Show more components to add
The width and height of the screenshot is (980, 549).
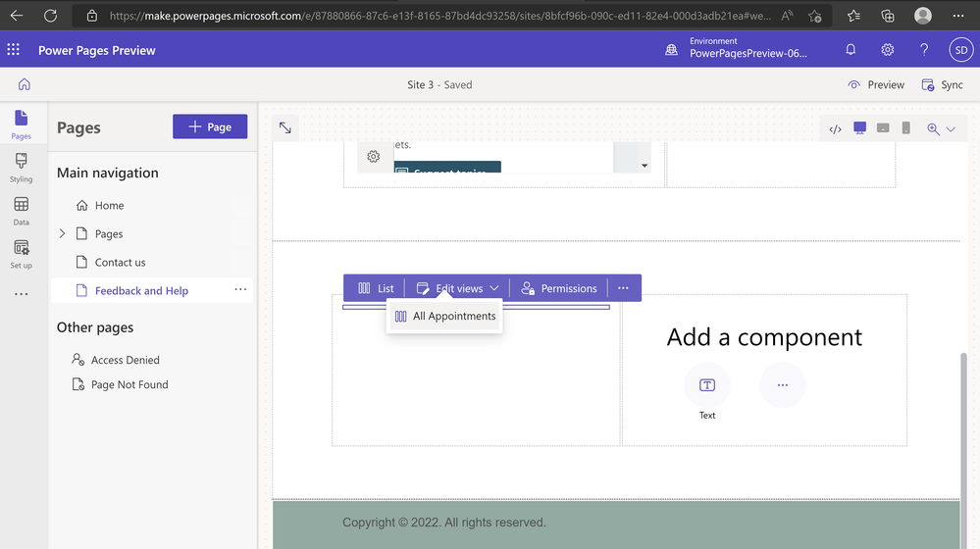pyautogui.click(x=783, y=385)
